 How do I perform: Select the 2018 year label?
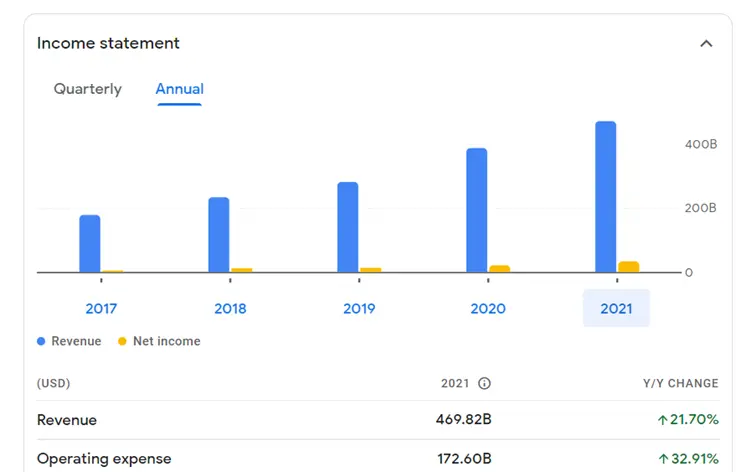tap(230, 309)
